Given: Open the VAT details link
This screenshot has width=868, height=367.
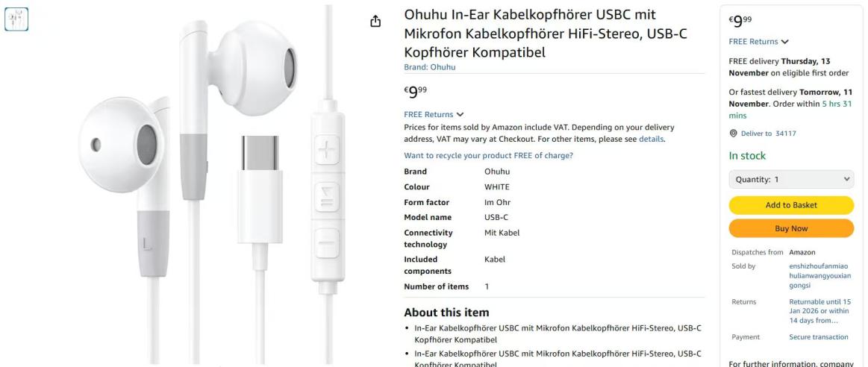Looking at the screenshot, I should [x=651, y=139].
